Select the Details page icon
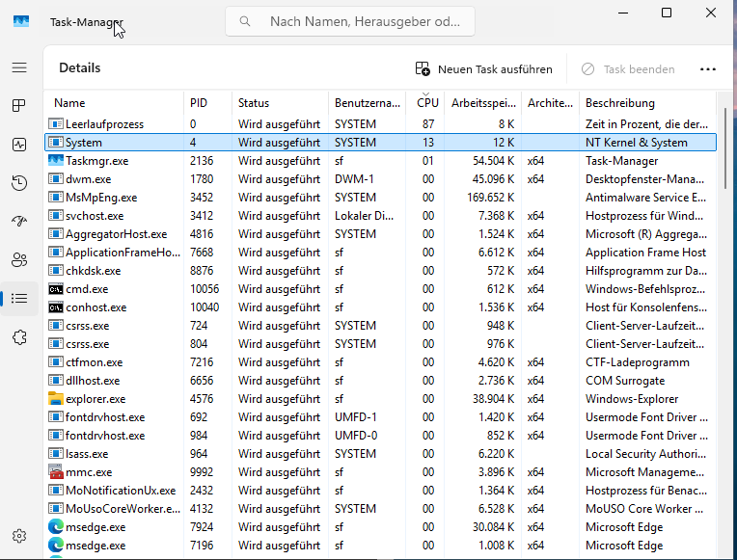Viewport: 737px width, 560px height. pyautogui.click(x=19, y=299)
